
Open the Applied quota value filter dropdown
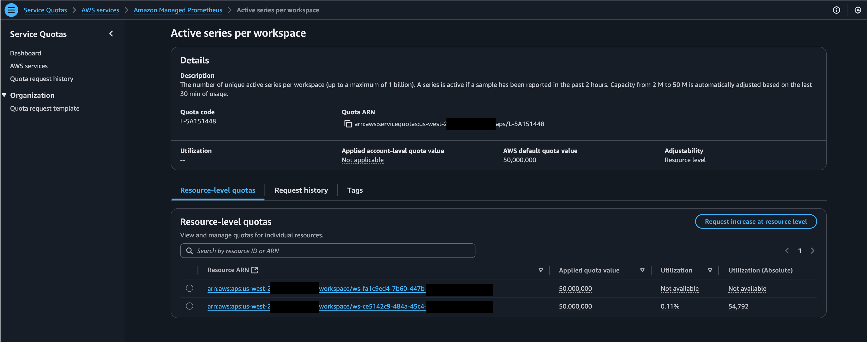click(642, 270)
